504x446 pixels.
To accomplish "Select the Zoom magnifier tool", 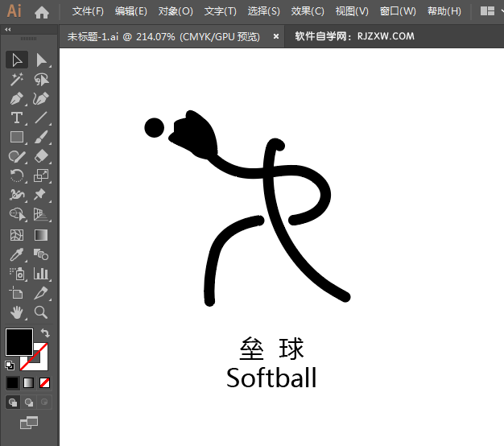I will click(42, 312).
